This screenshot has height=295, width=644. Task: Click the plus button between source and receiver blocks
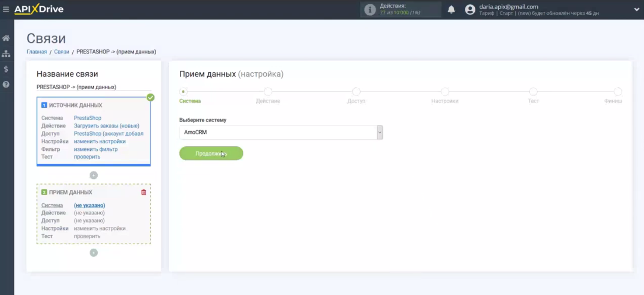pos(94,175)
